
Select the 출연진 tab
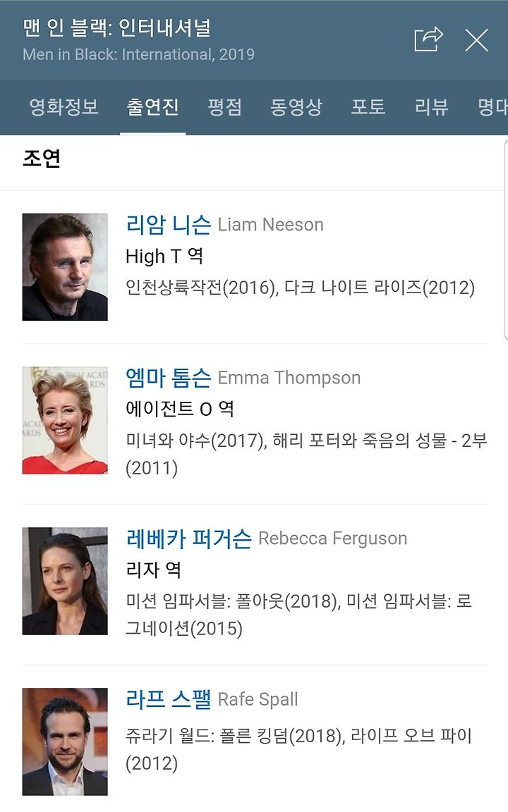coord(153,107)
